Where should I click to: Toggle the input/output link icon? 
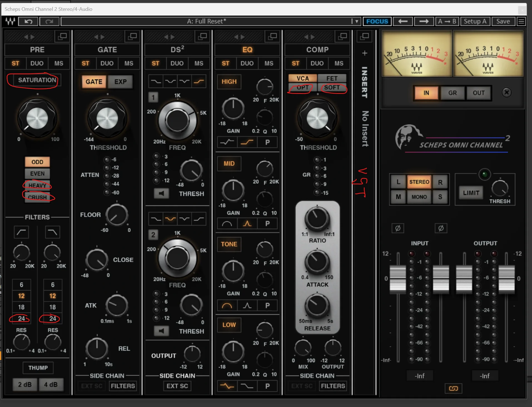click(x=453, y=388)
